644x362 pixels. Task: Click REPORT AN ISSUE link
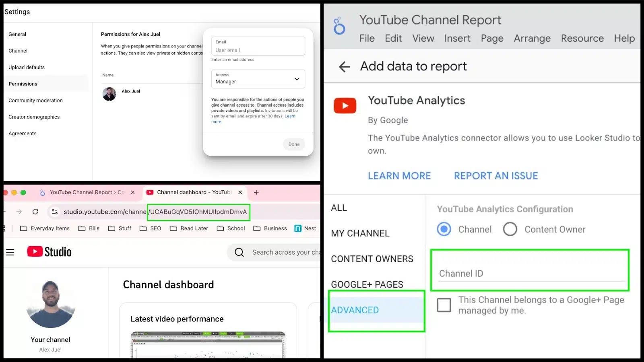(496, 176)
